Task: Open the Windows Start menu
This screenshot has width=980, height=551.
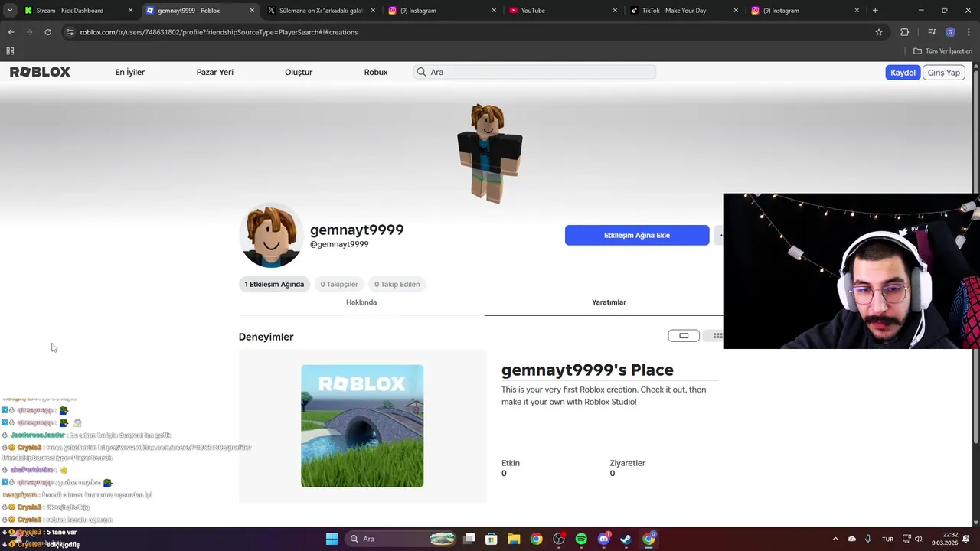Action: [332, 539]
